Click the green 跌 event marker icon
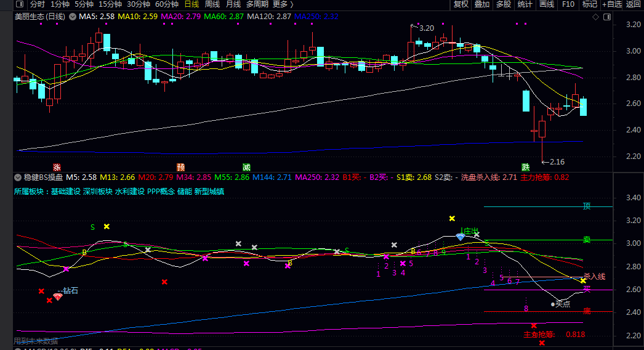The image size is (644, 350). [525, 167]
